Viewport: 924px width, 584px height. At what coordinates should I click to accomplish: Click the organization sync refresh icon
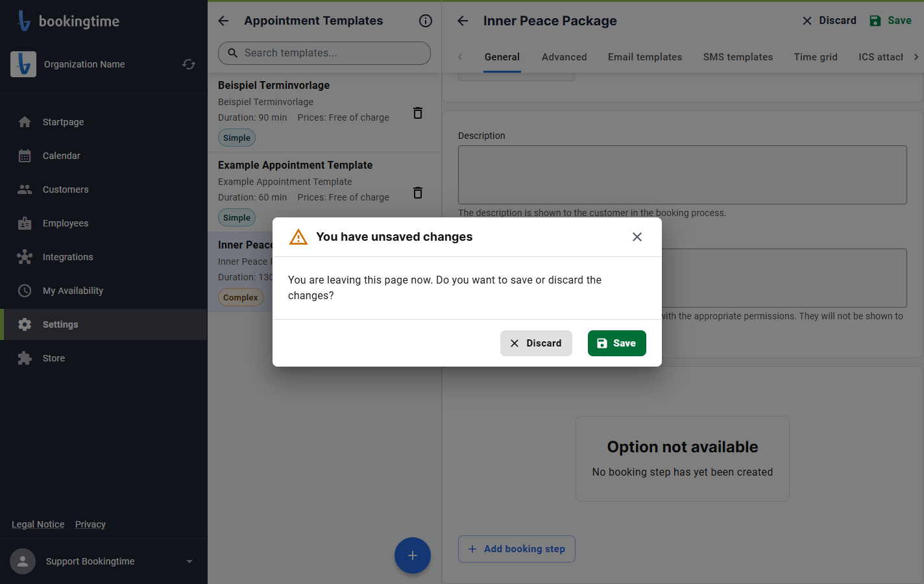189,64
